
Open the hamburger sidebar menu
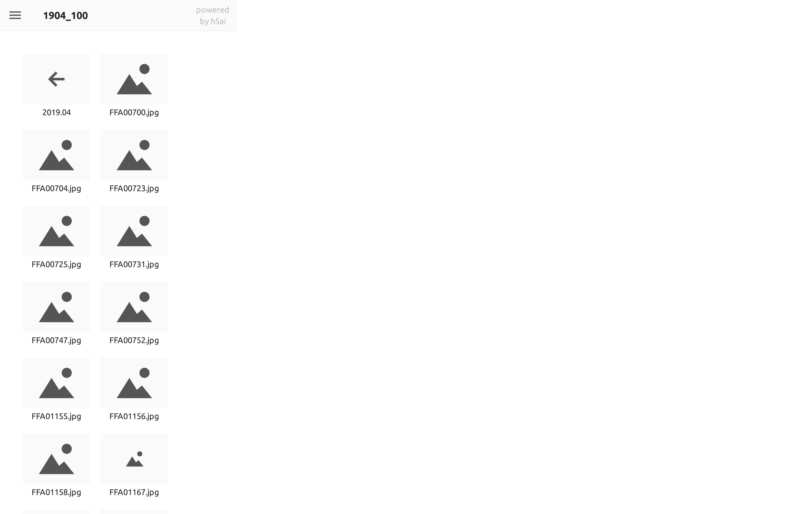(x=15, y=15)
